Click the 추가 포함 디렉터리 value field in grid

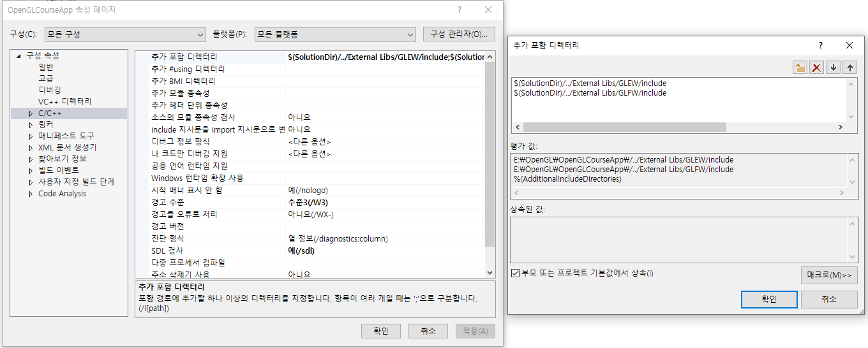[385, 57]
